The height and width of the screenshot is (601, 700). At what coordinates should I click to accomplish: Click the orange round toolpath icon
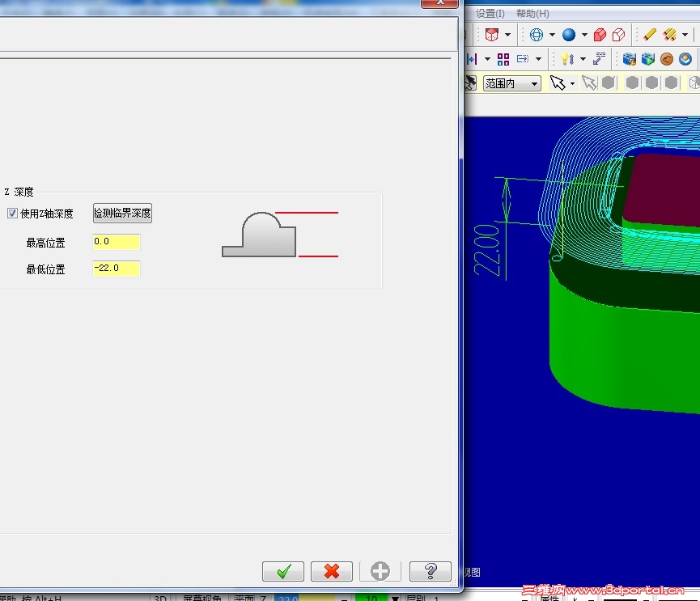click(x=667, y=59)
